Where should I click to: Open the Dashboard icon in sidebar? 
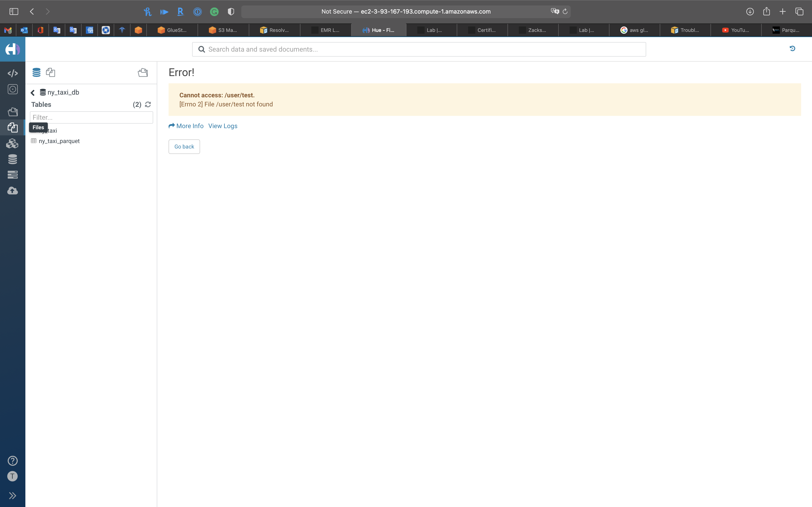(x=12, y=89)
